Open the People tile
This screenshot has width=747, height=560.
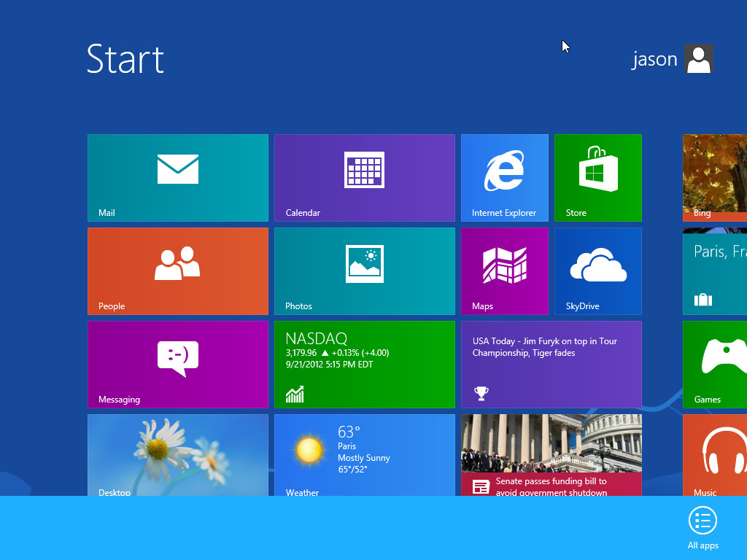[x=178, y=271]
